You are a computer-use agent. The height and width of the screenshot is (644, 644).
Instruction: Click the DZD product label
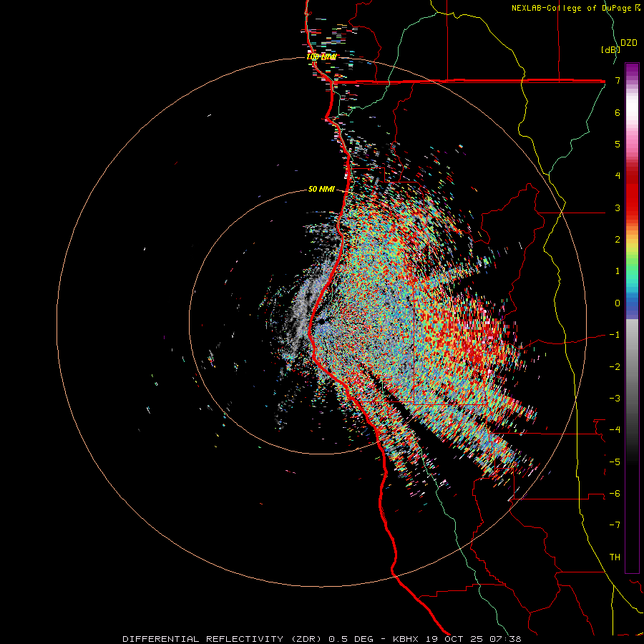[x=628, y=43]
